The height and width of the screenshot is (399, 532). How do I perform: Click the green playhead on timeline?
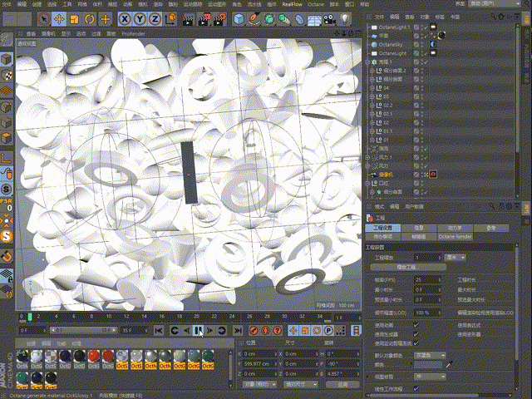coord(30,318)
